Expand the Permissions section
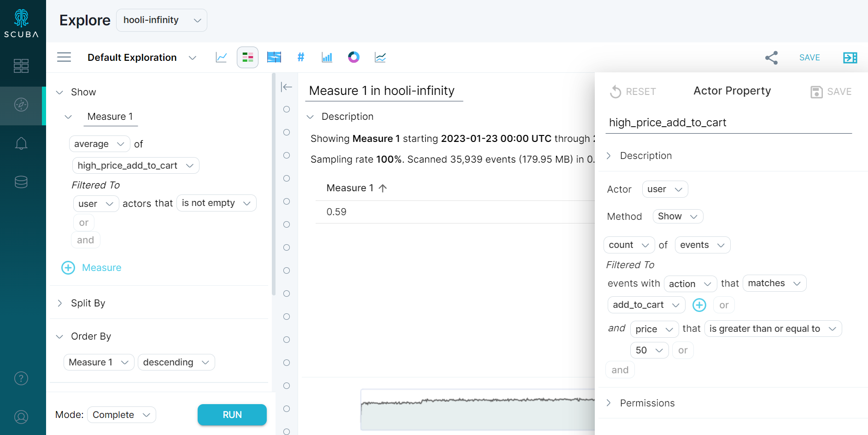Viewport: 868px width, 435px height. (609, 403)
